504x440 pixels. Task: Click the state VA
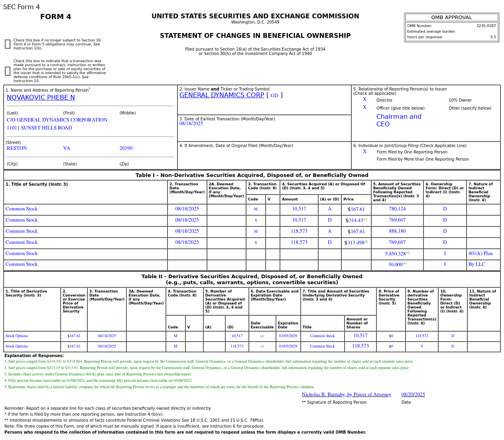pyautogui.click(x=66, y=148)
